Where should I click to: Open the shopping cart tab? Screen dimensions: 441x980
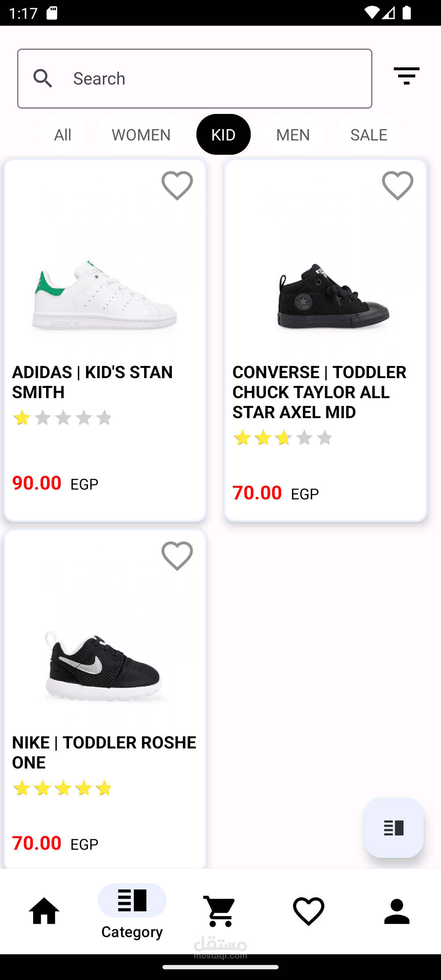(x=220, y=911)
